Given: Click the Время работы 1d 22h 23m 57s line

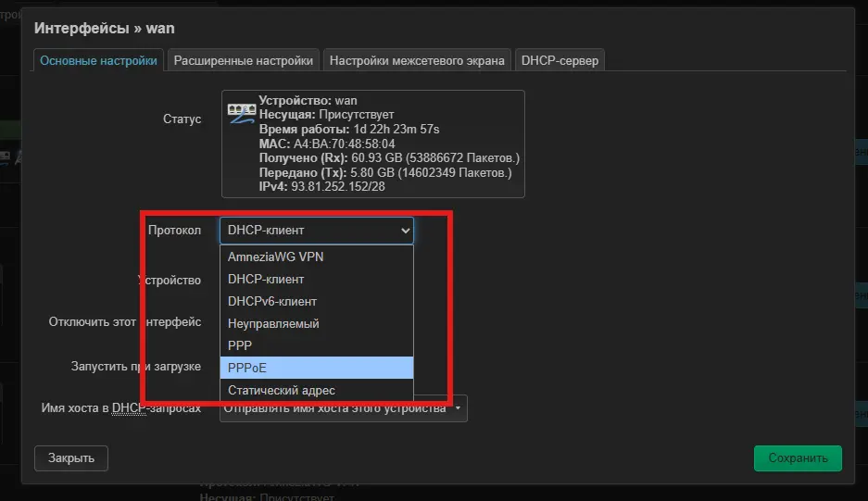Looking at the screenshot, I should [x=349, y=130].
